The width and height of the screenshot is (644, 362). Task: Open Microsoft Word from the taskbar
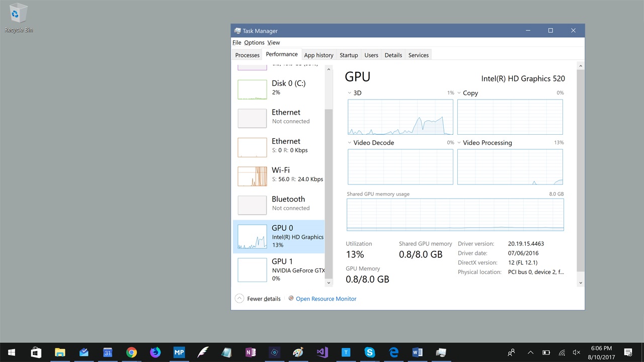point(418,352)
